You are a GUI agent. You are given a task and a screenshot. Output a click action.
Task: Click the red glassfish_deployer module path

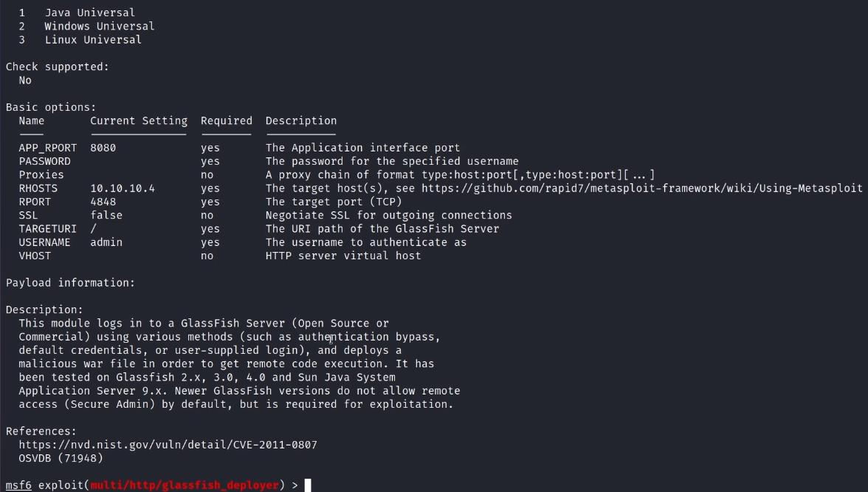click(185, 485)
